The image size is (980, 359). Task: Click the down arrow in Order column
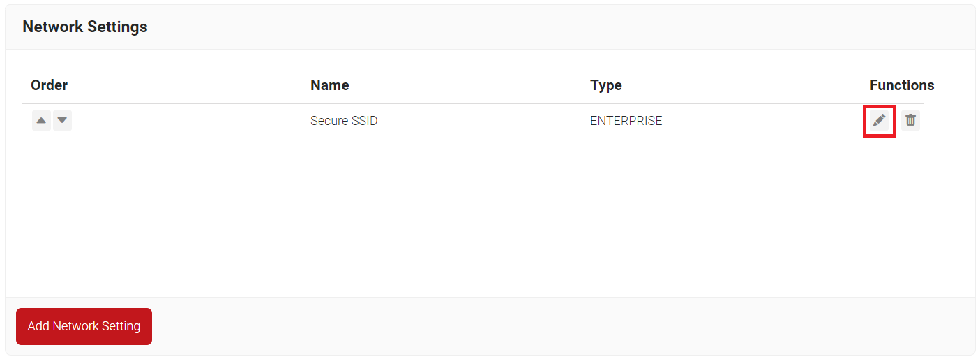pyautogui.click(x=62, y=121)
